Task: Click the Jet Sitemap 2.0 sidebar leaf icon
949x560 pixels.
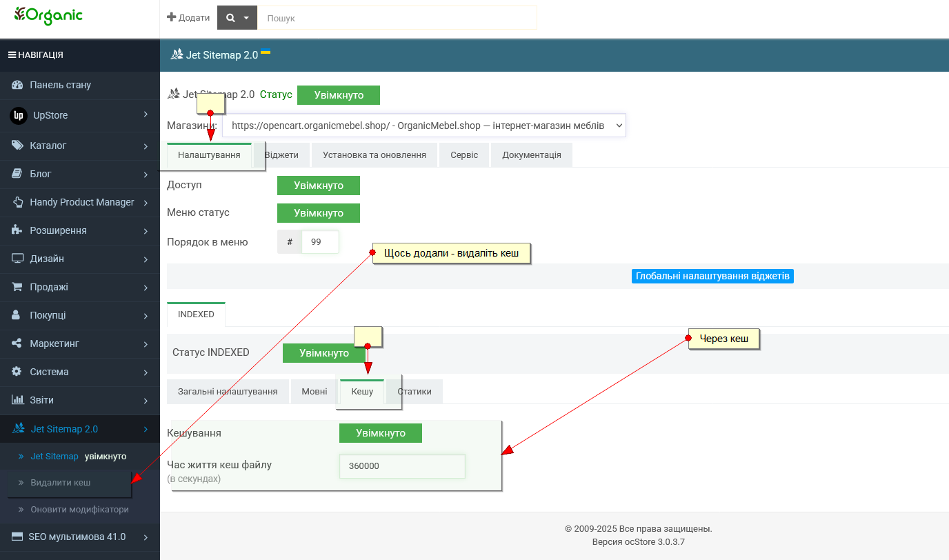Action: [19, 429]
